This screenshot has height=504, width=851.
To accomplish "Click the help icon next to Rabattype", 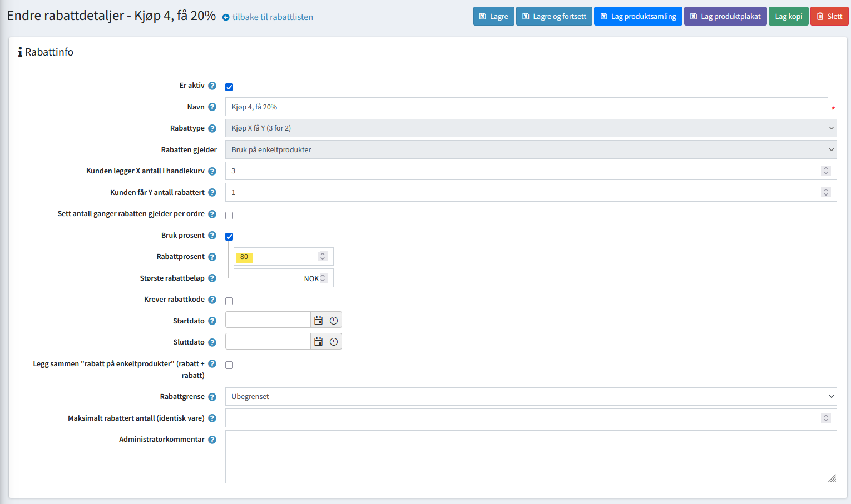I will [x=212, y=128].
